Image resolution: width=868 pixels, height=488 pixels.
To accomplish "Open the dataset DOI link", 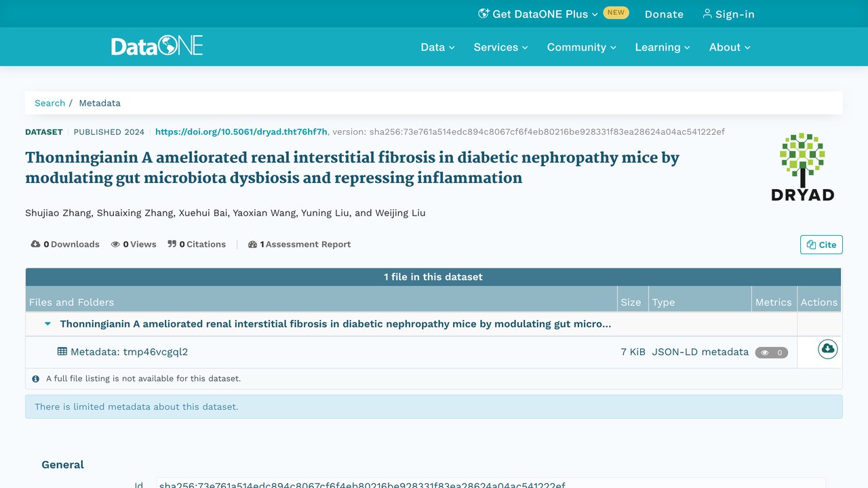I will tap(241, 131).
